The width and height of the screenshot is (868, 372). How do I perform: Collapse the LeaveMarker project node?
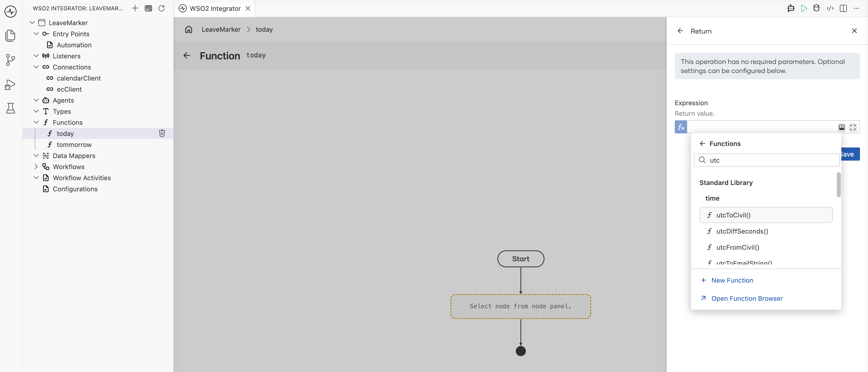32,23
